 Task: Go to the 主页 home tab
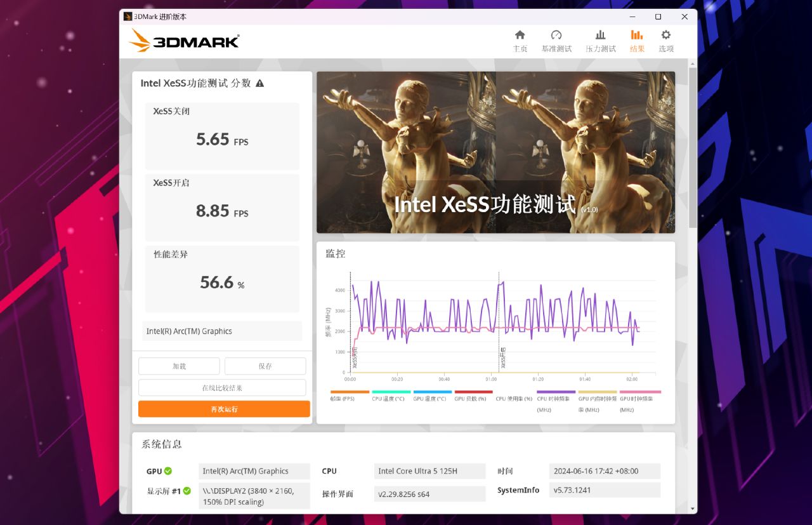520,41
